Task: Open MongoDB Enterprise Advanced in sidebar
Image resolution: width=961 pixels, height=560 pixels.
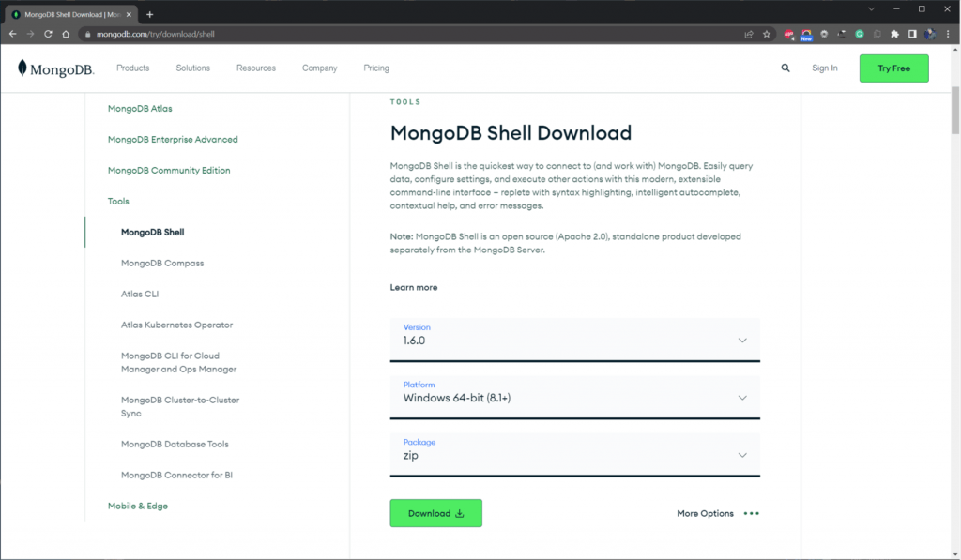Action: (x=173, y=139)
